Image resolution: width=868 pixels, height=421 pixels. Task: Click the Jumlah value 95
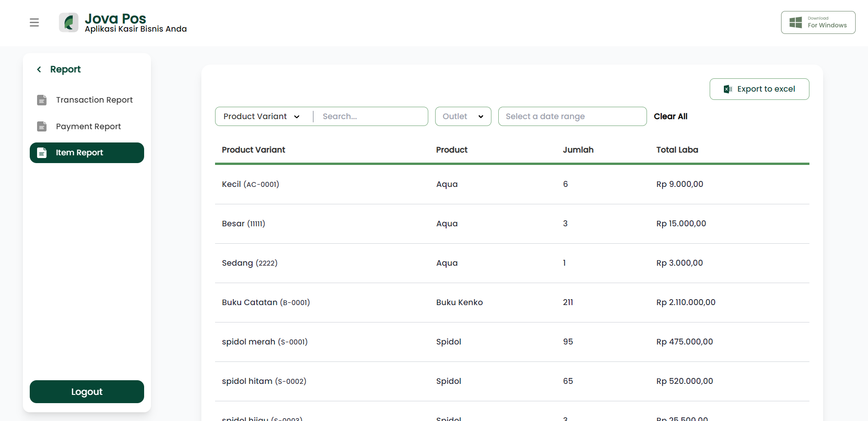[x=568, y=342]
